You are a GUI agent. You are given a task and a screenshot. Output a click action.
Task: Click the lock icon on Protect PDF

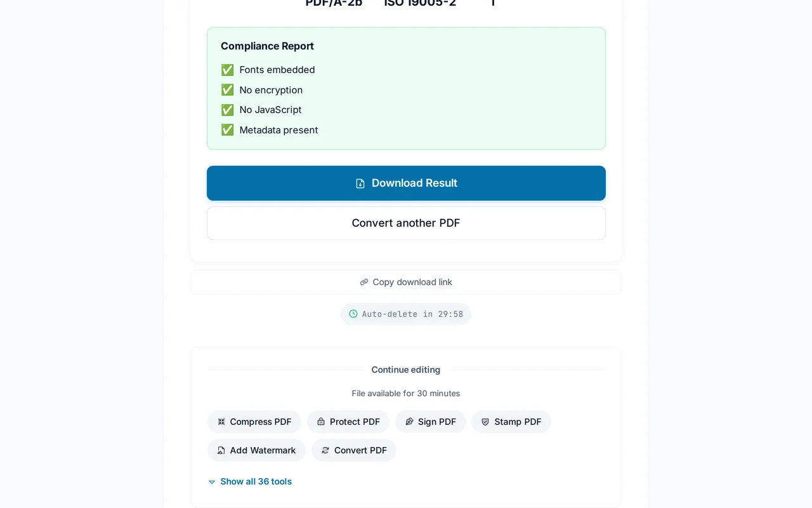click(319, 422)
